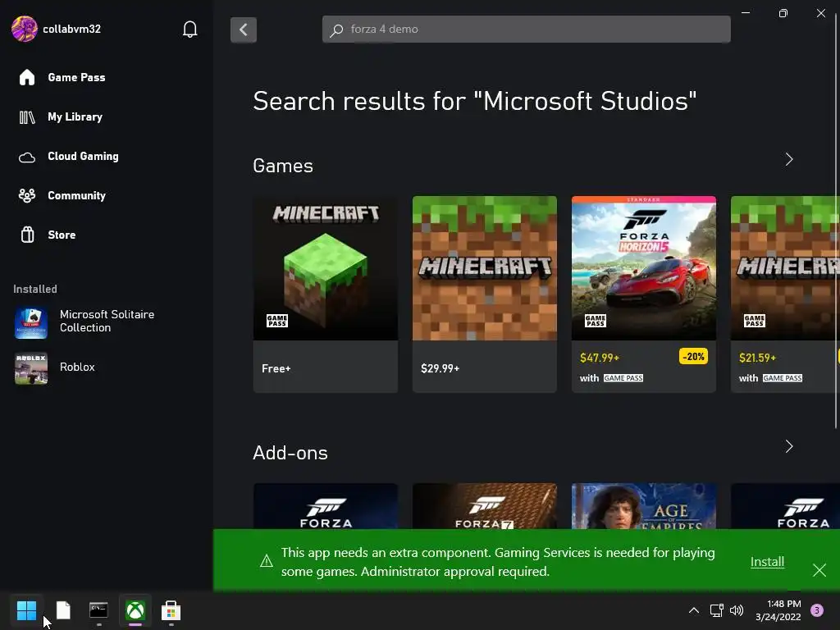Viewport: 840px width, 630px height.
Task: Click the Xbox app taskbar icon
Action: pos(135,610)
